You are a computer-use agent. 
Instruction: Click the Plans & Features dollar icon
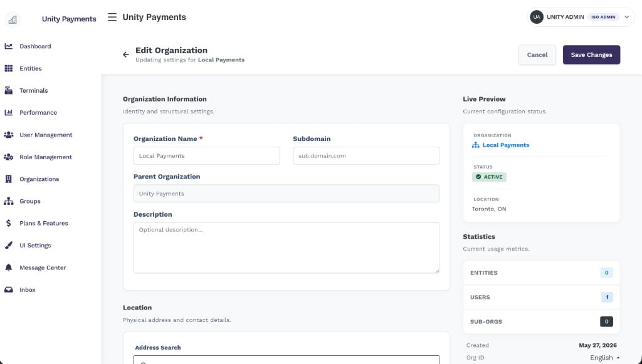9,223
